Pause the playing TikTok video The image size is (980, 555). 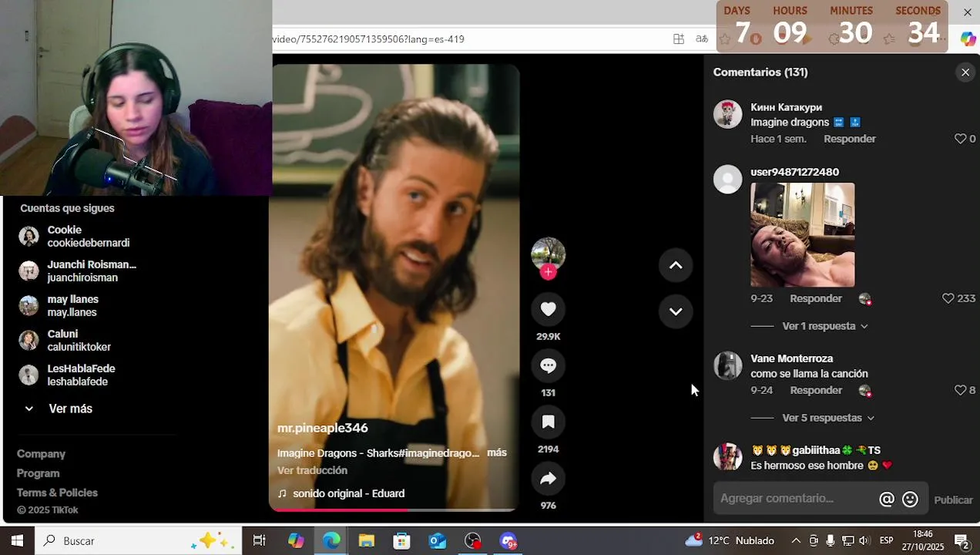[x=394, y=285]
